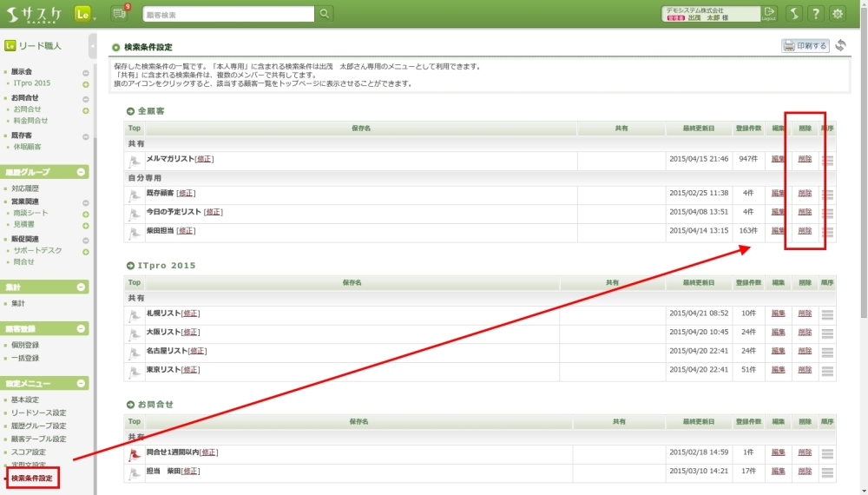The image size is (868, 495).
Task: Click the 顧客検索 search field
Action: click(x=227, y=14)
